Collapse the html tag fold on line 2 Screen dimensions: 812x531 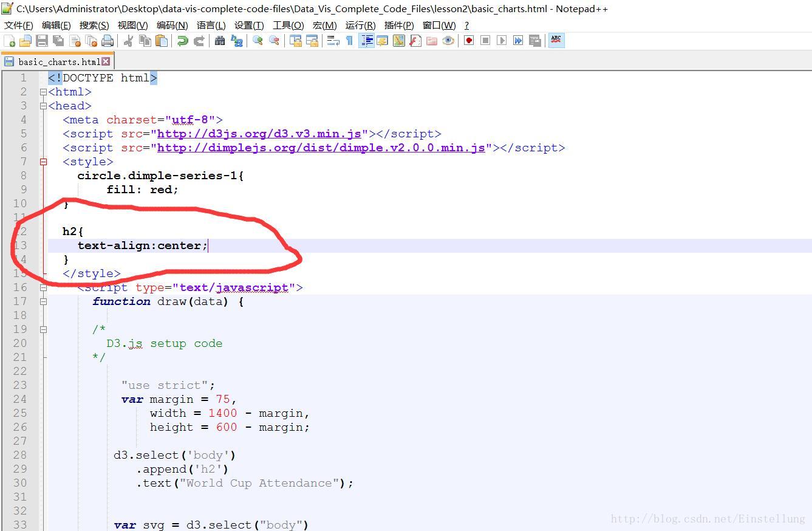43,92
